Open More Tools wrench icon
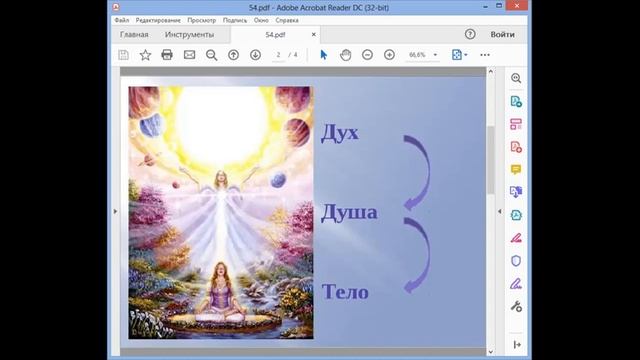Image resolution: width=640 pixels, height=360 pixels. pos(516,307)
